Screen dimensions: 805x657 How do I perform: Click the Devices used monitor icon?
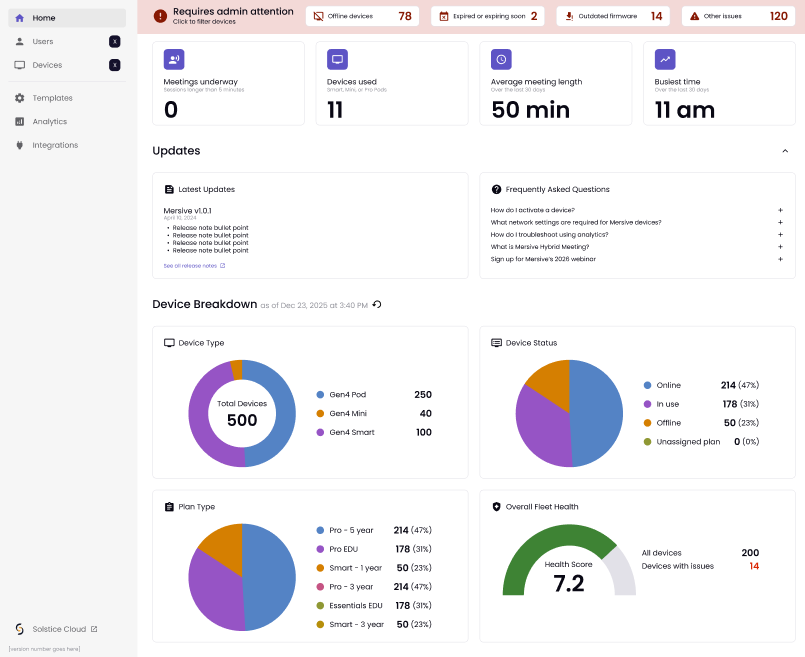[x=337, y=60]
